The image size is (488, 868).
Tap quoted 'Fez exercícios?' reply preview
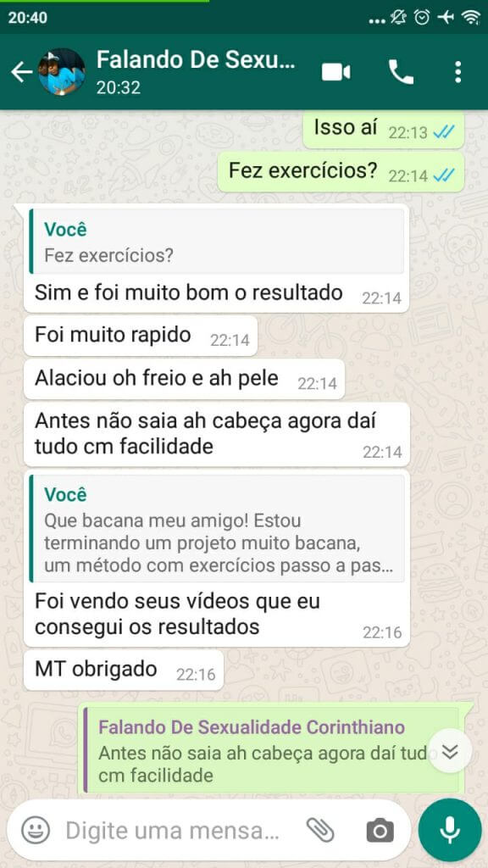[x=216, y=242]
